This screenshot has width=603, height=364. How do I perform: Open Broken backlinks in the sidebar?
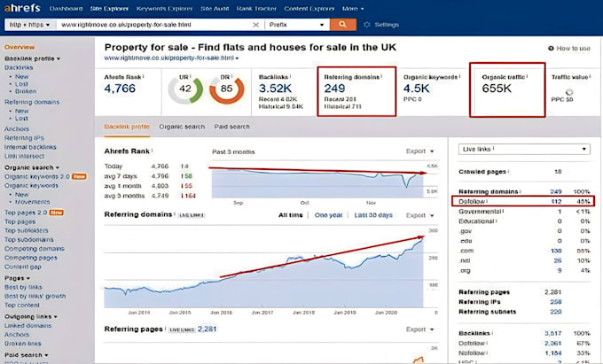click(26, 91)
